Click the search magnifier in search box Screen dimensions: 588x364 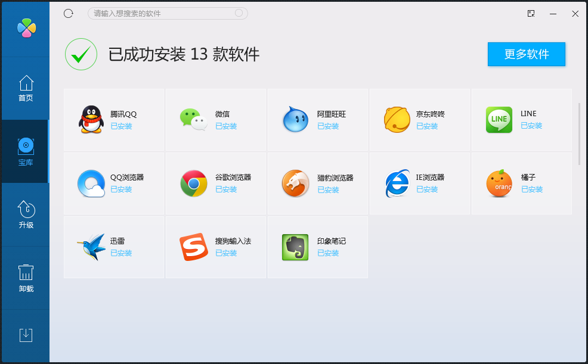pos(239,13)
